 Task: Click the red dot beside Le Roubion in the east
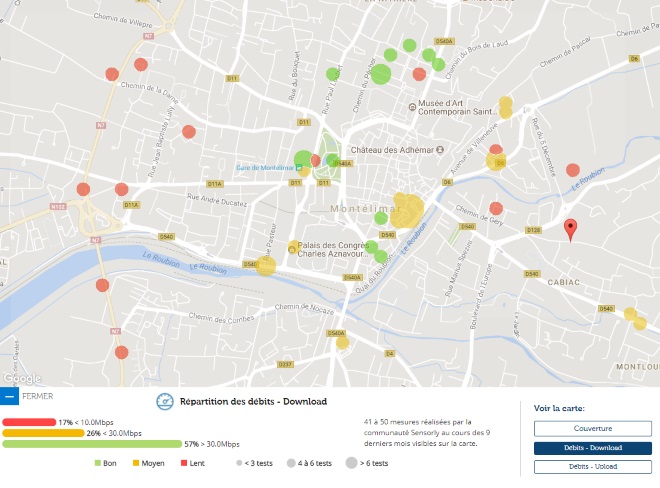pyautogui.click(x=573, y=170)
